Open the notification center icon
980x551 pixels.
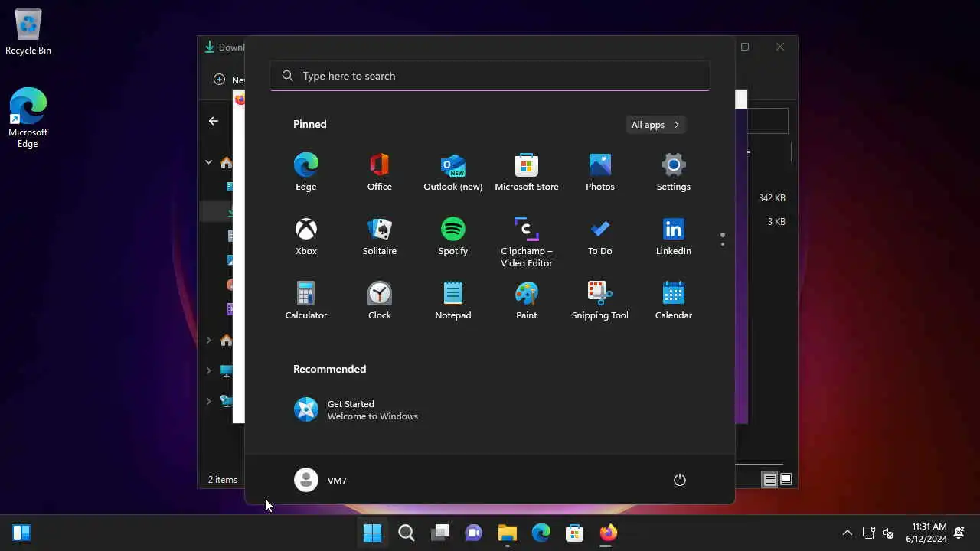pos(959,533)
